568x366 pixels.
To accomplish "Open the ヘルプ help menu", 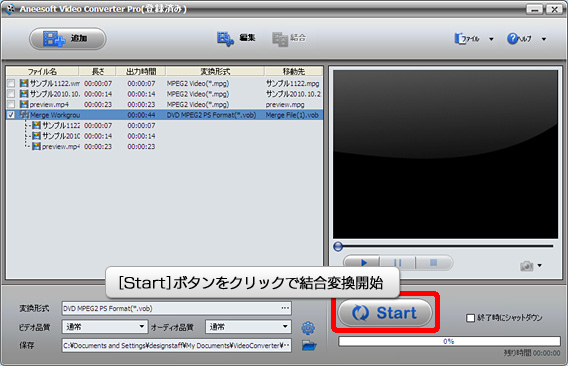I will [526, 38].
